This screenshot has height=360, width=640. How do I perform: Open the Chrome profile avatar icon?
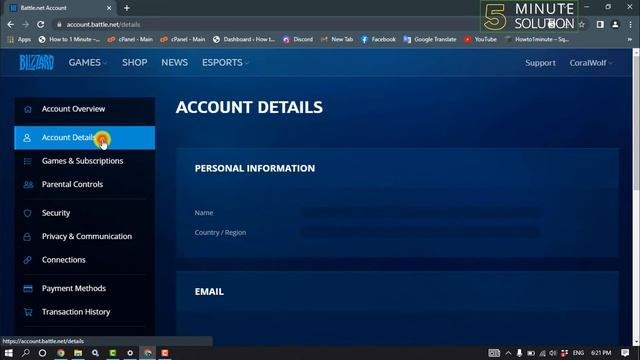(615, 24)
